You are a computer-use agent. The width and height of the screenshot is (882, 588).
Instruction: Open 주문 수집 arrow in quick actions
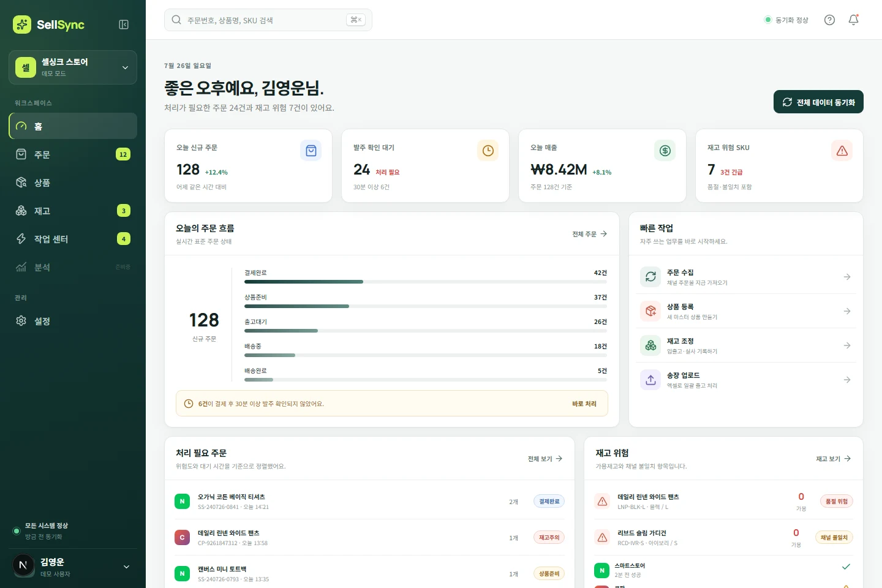847,277
